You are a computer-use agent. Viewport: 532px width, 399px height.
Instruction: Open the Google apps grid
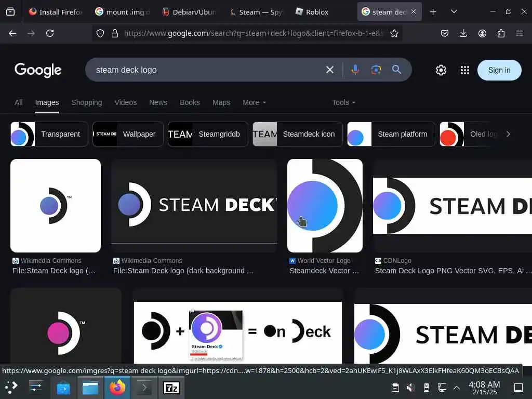click(465, 70)
